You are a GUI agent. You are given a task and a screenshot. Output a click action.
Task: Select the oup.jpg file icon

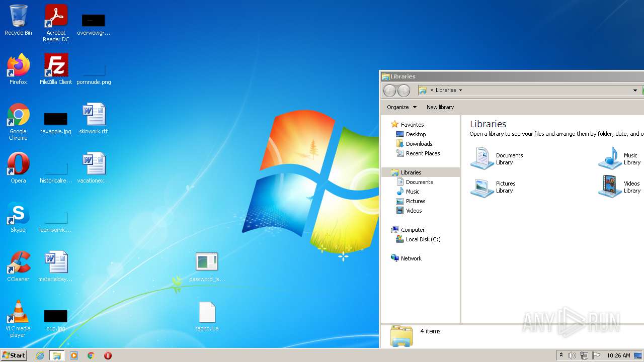(x=56, y=320)
